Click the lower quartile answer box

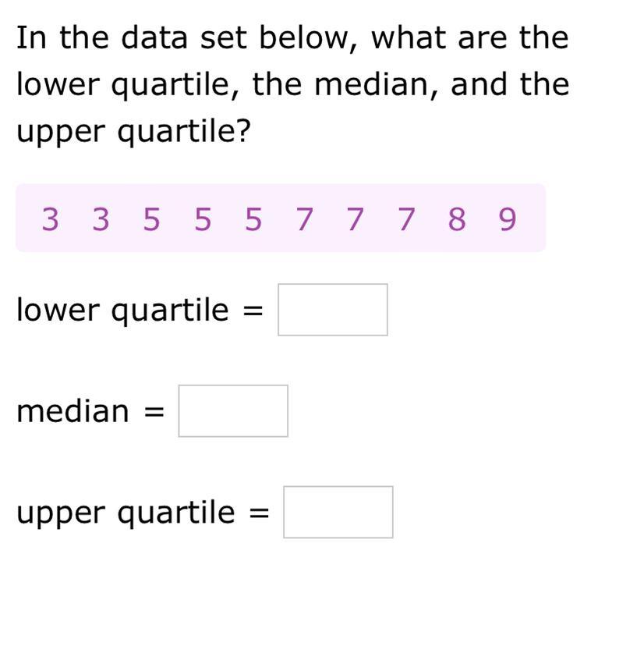[x=333, y=310]
